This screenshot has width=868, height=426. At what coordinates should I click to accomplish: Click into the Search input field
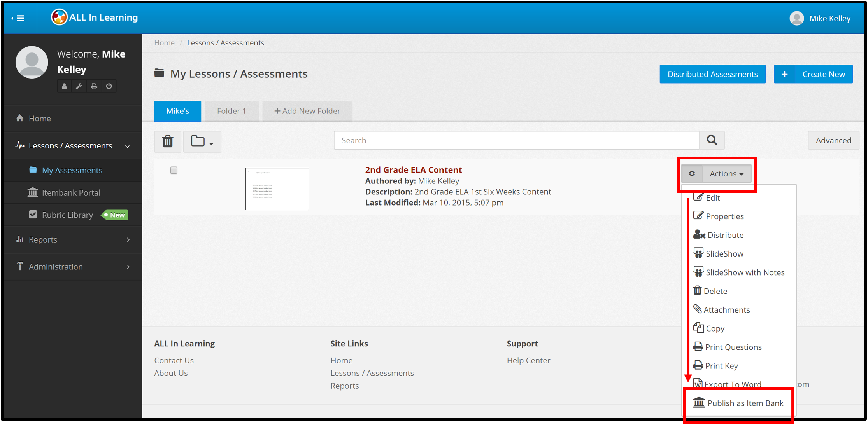point(516,140)
